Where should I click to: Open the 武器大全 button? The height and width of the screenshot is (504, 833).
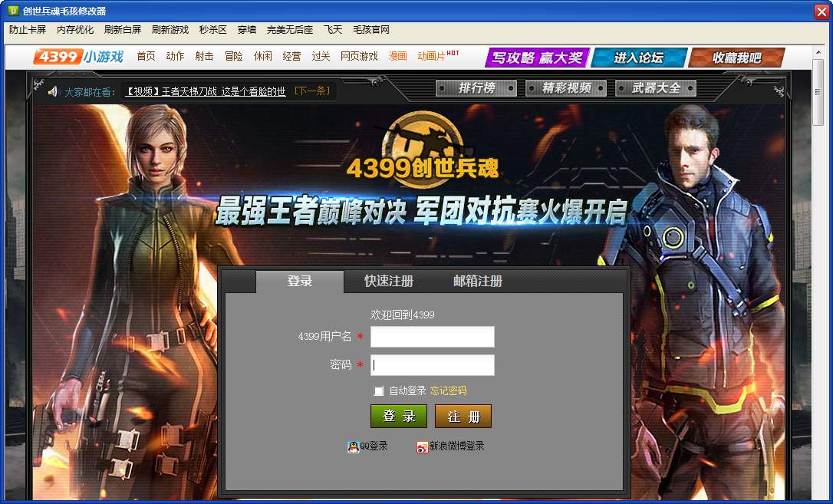pos(656,88)
